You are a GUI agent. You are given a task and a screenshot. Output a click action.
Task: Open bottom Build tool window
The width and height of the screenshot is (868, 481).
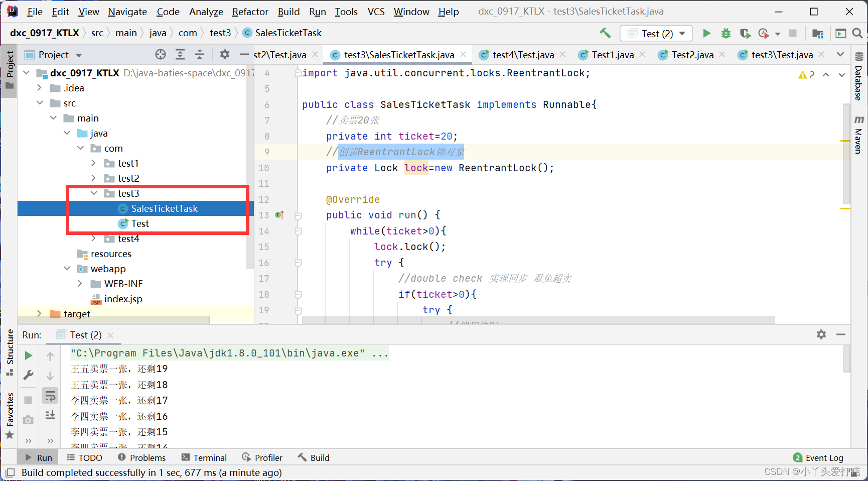click(x=314, y=457)
